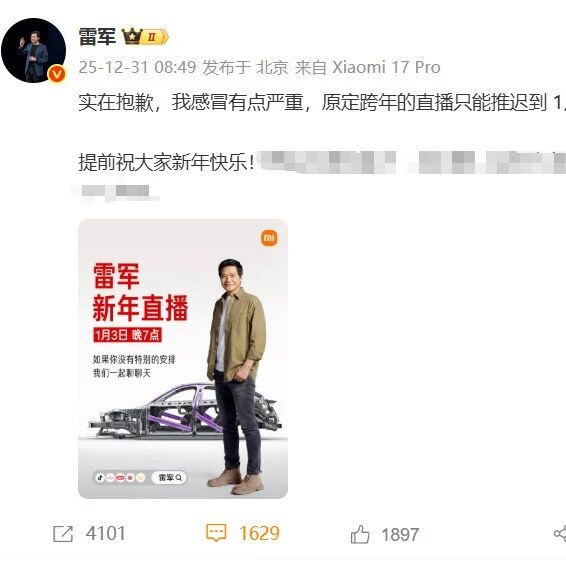Open the 新年直播 poster image
This screenshot has width=566, height=565.
(x=183, y=359)
